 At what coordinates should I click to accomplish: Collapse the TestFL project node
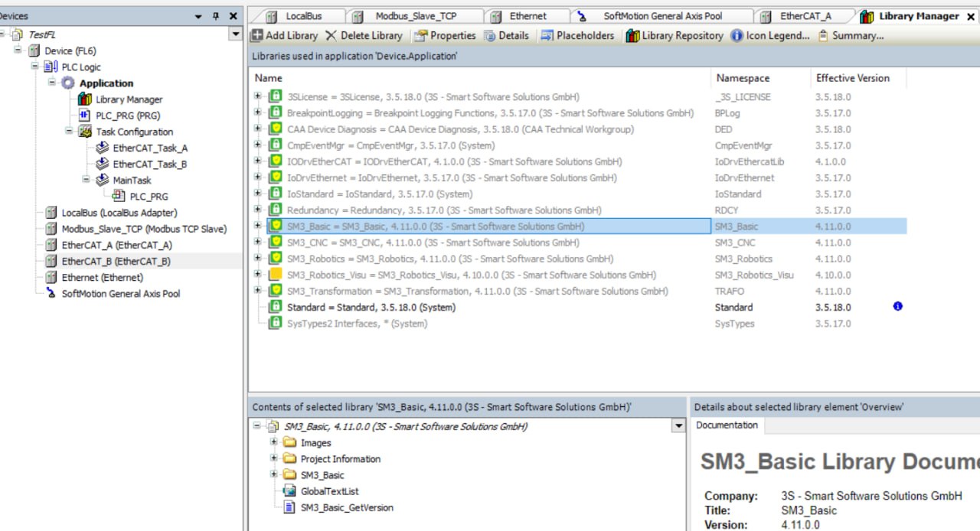pos(2,34)
